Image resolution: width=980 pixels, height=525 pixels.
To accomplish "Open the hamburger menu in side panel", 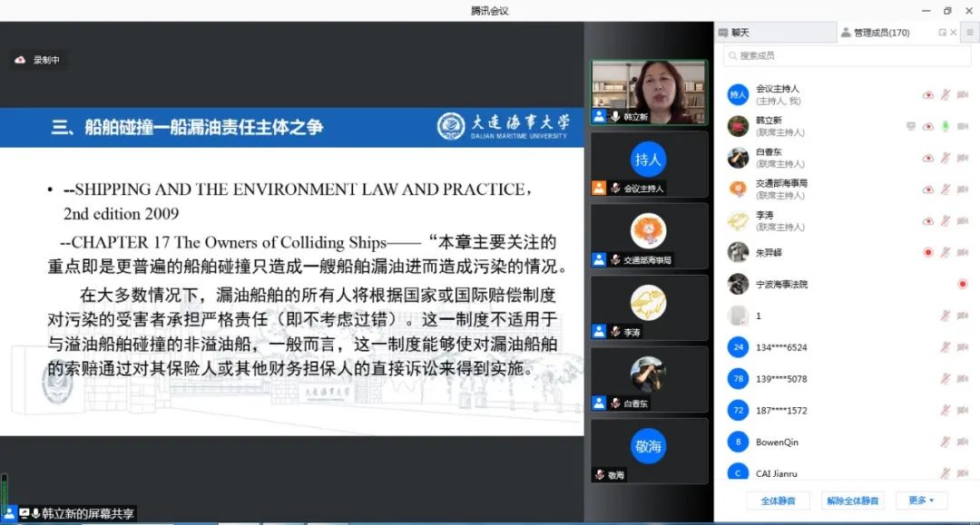I will 968,32.
